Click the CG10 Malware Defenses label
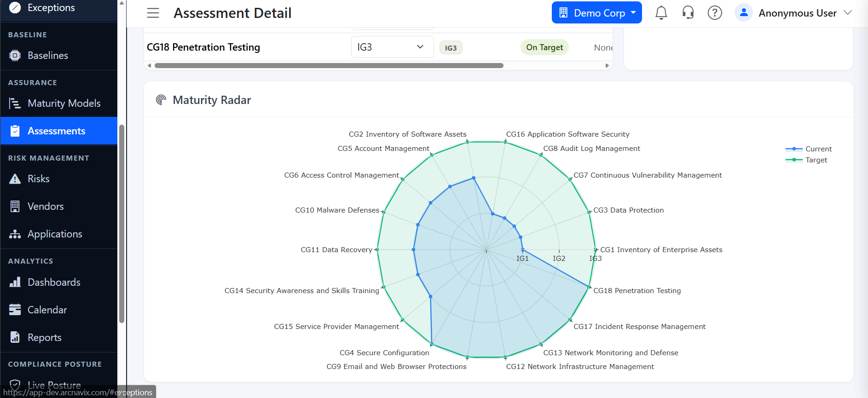Image resolution: width=868 pixels, height=398 pixels. tap(337, 210)
